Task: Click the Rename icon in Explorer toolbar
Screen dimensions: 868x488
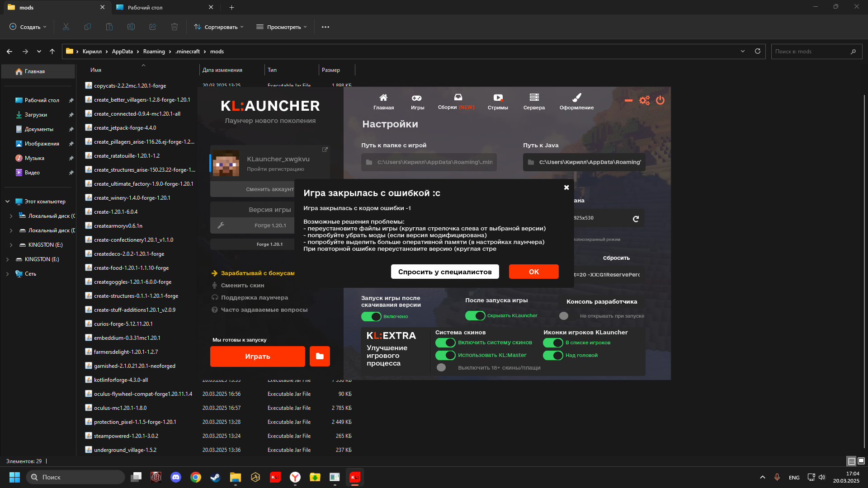Action: (131, 27)
